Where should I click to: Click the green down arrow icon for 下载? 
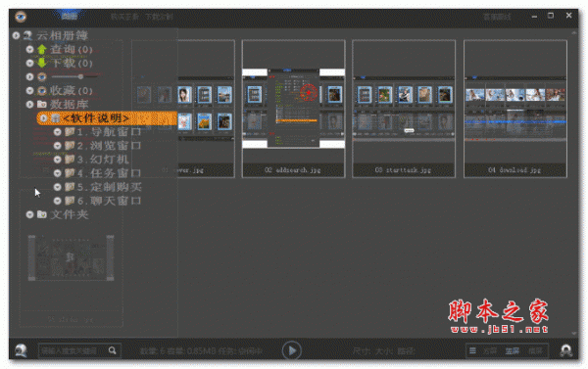[x=41, y=63]
